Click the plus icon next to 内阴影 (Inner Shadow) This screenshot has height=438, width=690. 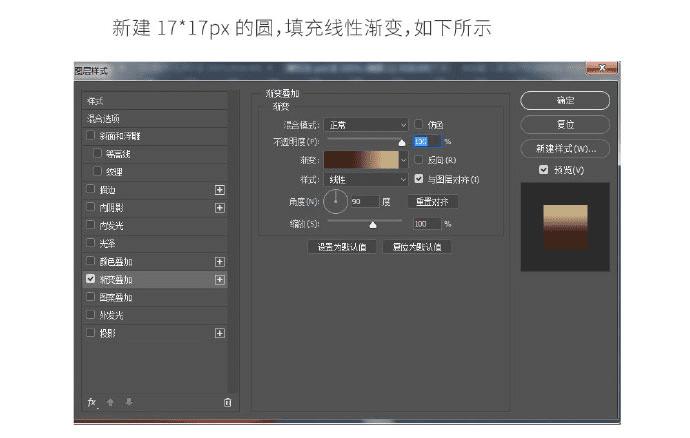[220, 208]
